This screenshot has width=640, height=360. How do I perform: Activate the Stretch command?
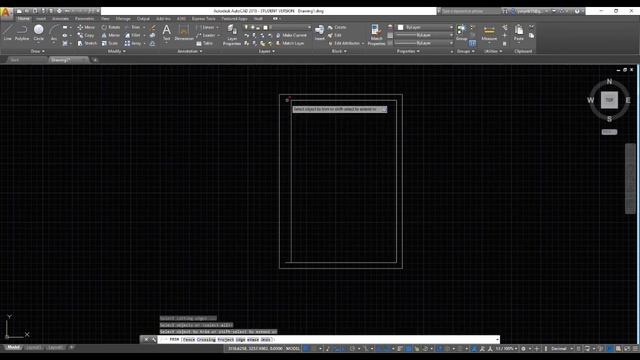[x=87, y=43]
